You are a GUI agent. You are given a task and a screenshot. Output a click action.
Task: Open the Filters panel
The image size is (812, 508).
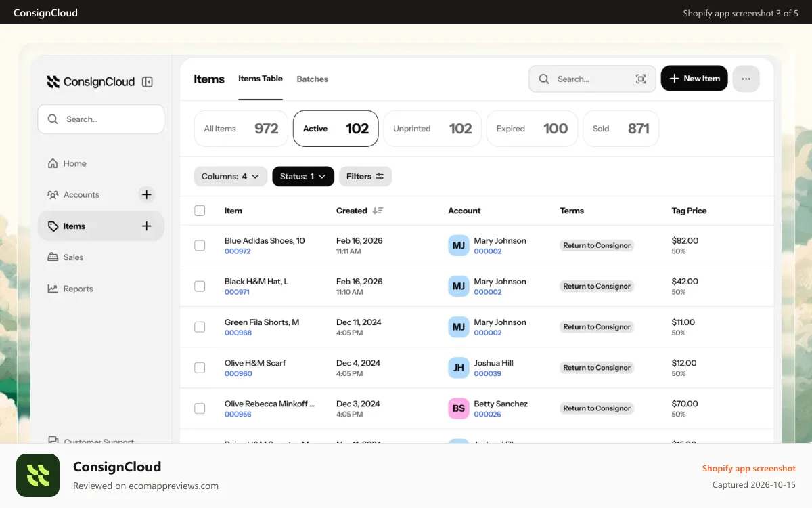point(365,176)
